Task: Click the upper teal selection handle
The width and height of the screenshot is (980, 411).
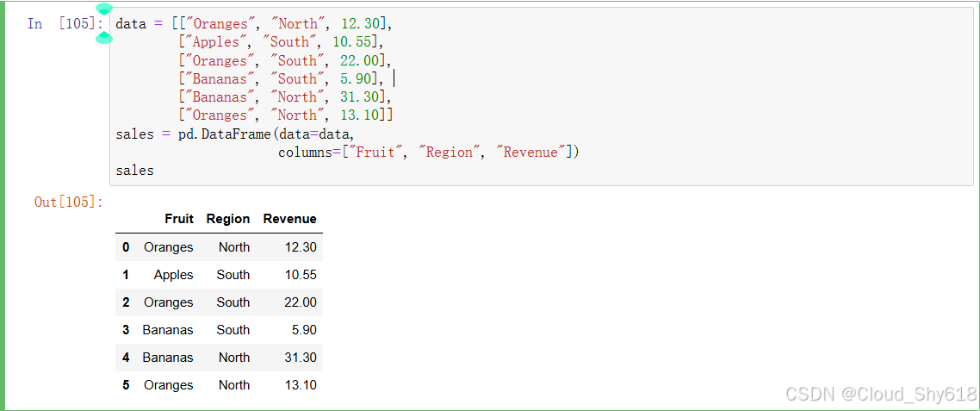Action: click(104, 9)
